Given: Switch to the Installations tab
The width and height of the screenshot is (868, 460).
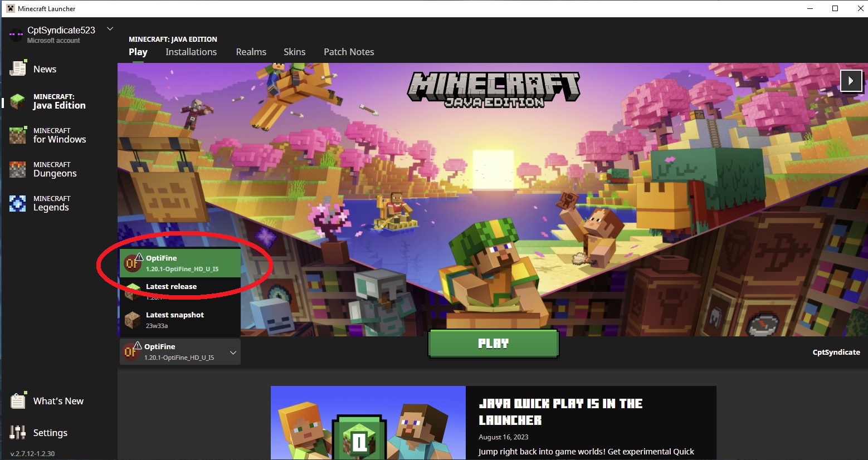Looking at the screenshot, I should [x=191, y=52].
